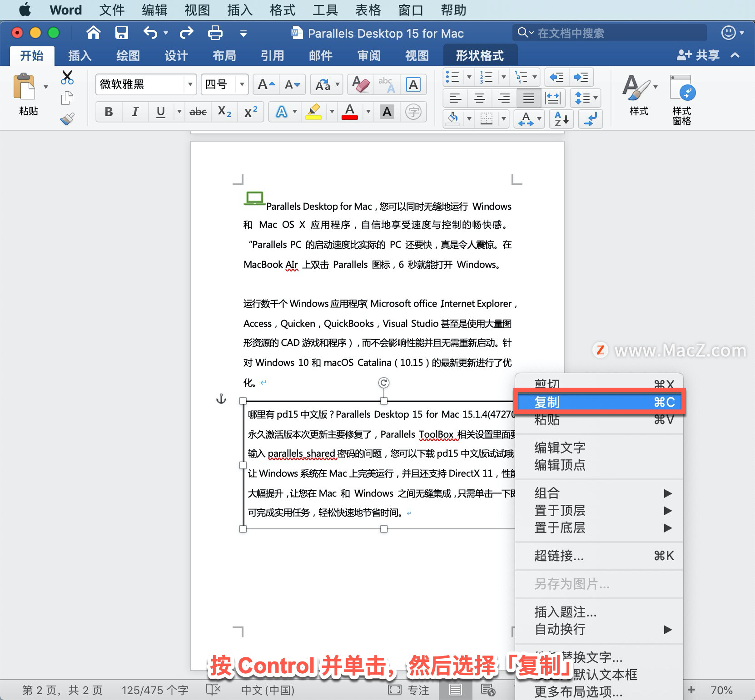Expand the quick access toolbar customize arrow

coord(243,33)
